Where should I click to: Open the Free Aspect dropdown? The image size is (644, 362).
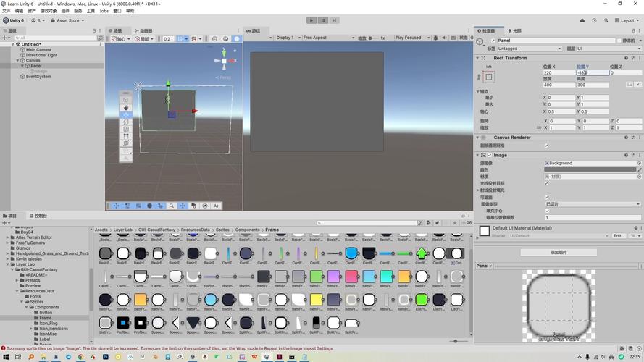point(329,38)
